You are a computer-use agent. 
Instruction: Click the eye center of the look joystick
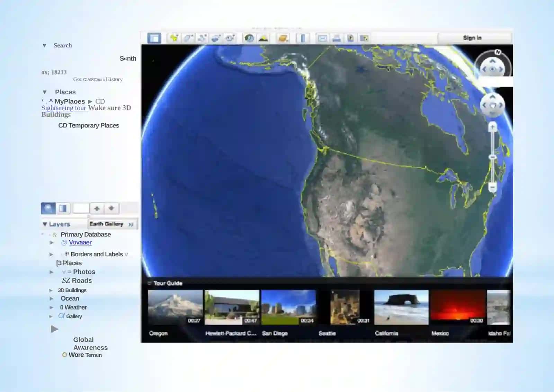pos(492,69)
